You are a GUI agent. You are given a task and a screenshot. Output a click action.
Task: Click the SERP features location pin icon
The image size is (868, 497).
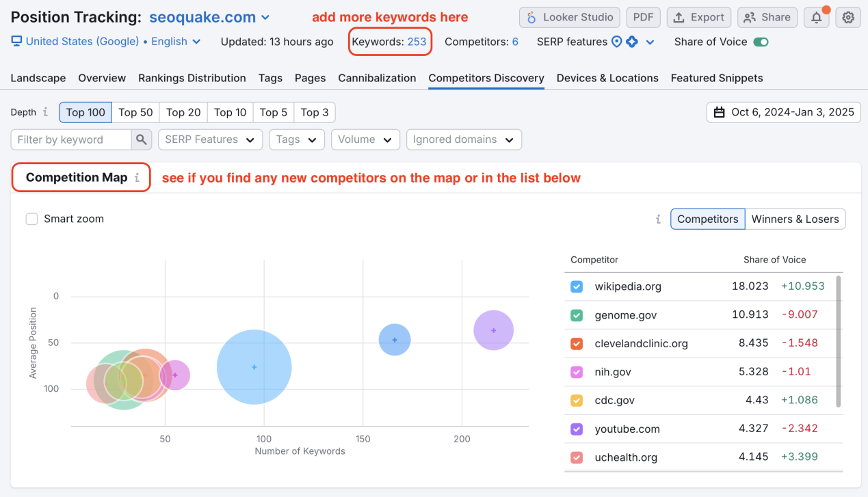pos(617,42)
